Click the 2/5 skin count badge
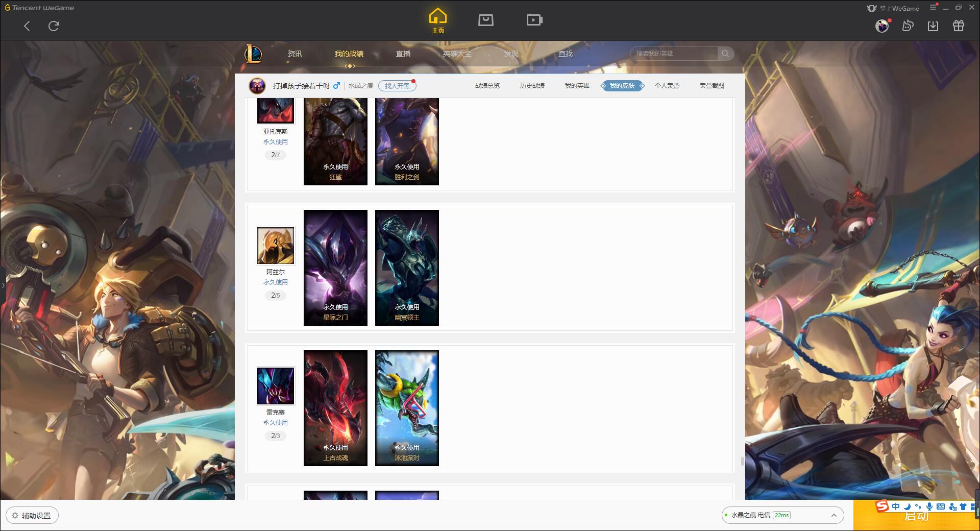 (276, 295)
